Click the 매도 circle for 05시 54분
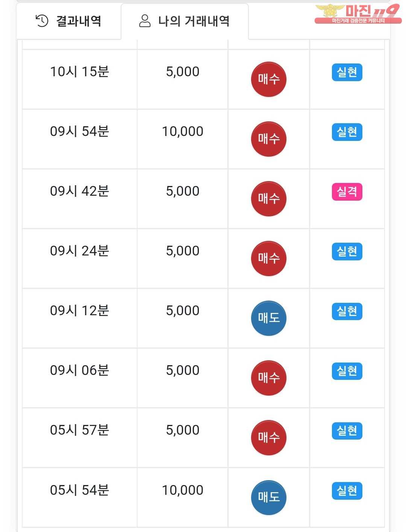The image size is (406, 532). (x=268, y=497)
